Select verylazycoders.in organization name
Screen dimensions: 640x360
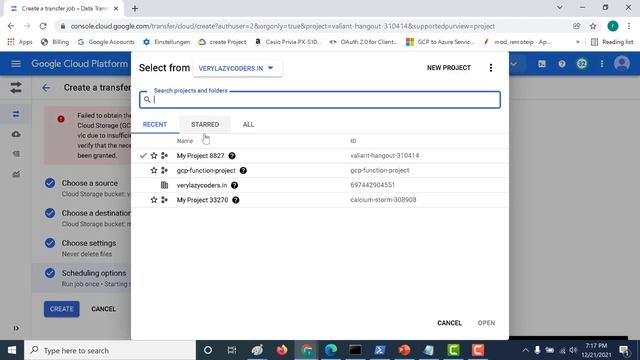tap(202, 185)
